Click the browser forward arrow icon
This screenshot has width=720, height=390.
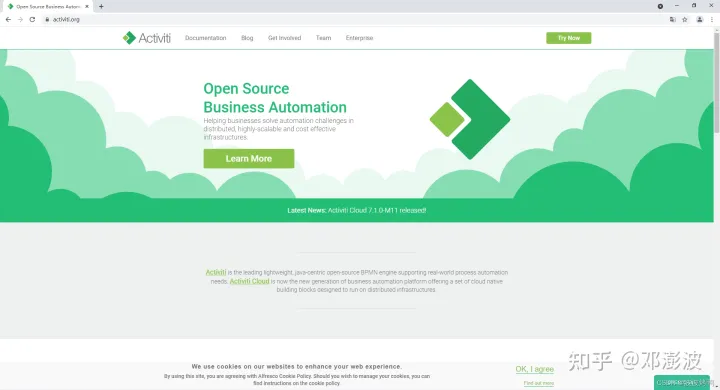pyautogui.click(x=20, y=19)
